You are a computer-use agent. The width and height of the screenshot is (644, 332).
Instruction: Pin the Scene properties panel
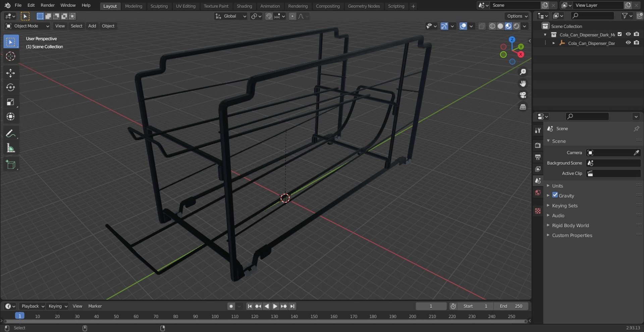636,129
